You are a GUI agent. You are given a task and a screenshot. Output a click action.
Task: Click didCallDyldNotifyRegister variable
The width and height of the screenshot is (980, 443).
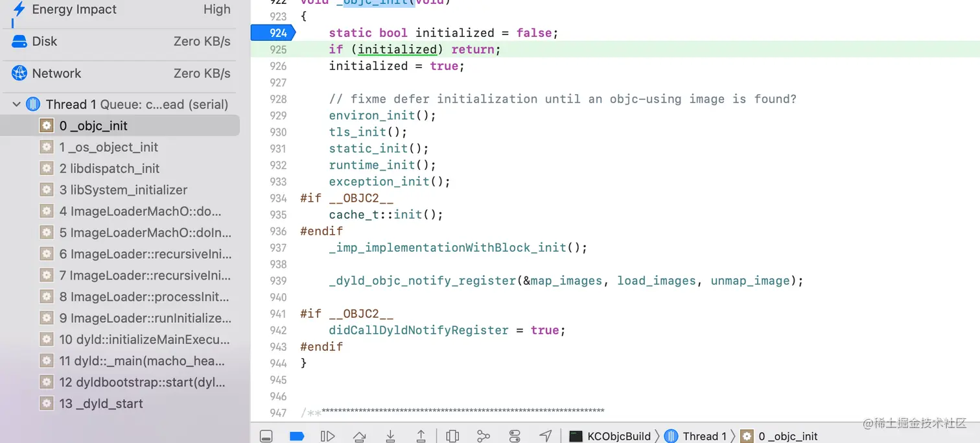pyautogui.click(x=419, y=330)
